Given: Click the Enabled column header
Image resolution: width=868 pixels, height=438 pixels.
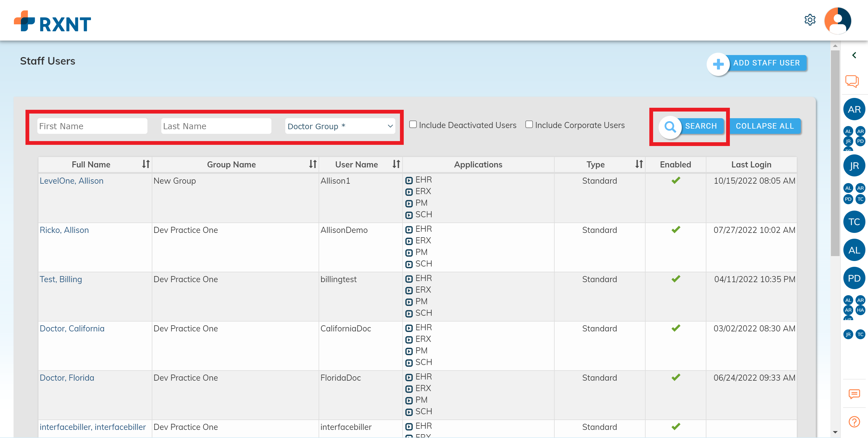Looking at the screenshot, I should (x=675, y=164).
